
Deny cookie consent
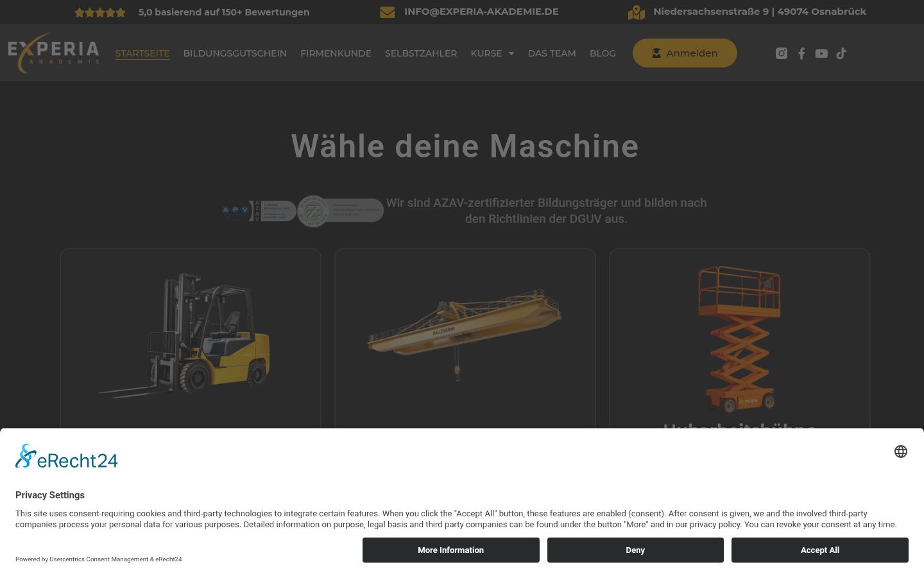[x=635, y=550]
